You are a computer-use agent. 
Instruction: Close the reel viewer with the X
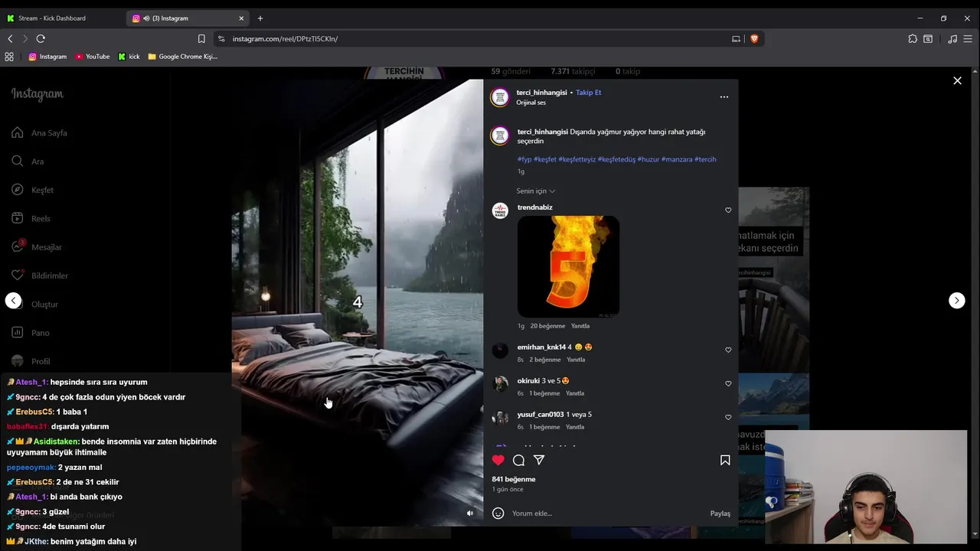(x=957, y=80)
